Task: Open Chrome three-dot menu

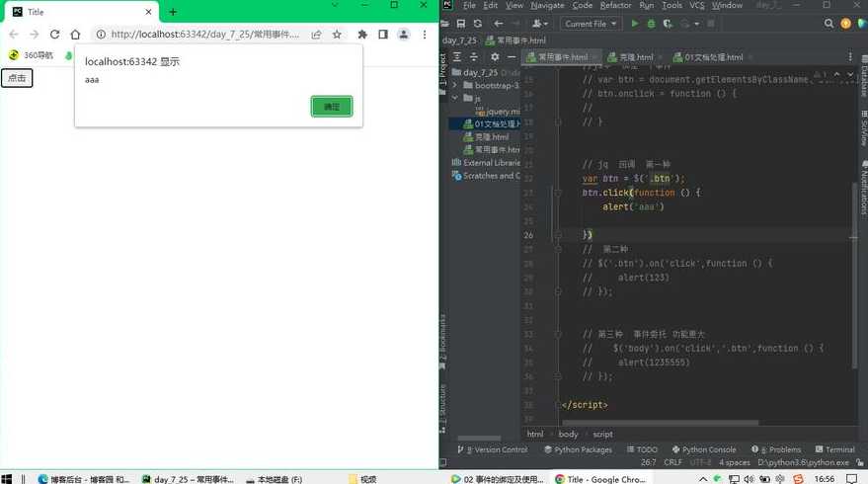Action: coord(425,35)
